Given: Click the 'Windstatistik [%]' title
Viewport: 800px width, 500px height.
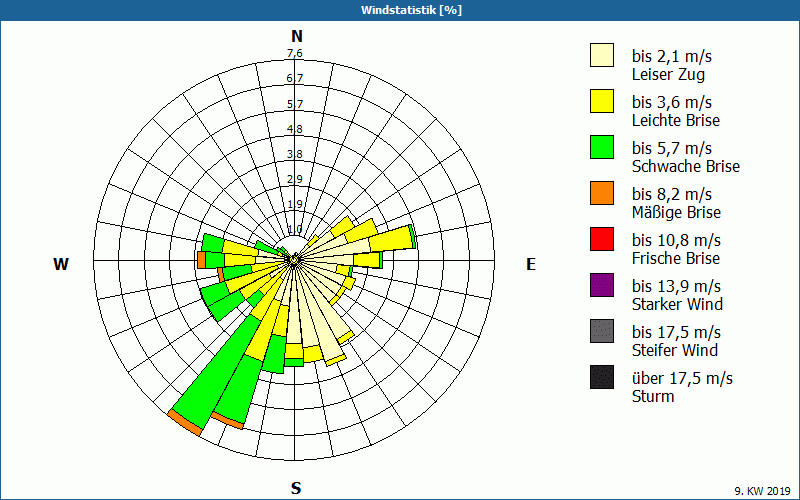Looking at the screenshot, I should [411, 10].
